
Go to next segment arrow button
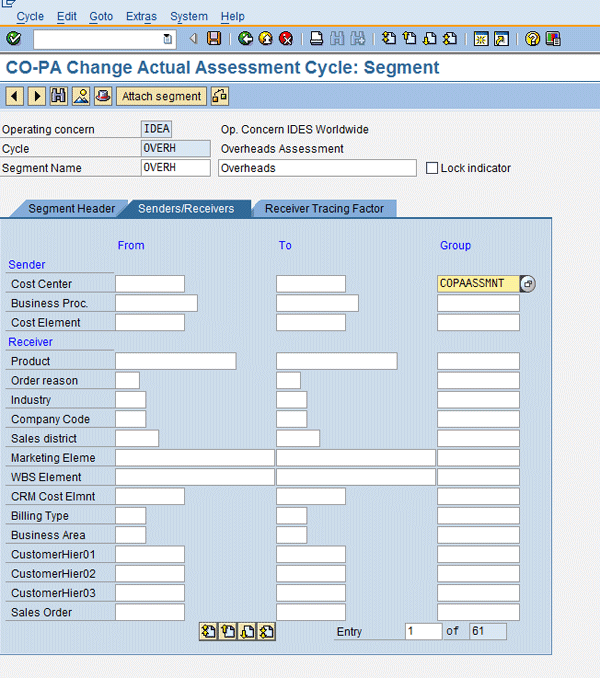tap(37, 97)
